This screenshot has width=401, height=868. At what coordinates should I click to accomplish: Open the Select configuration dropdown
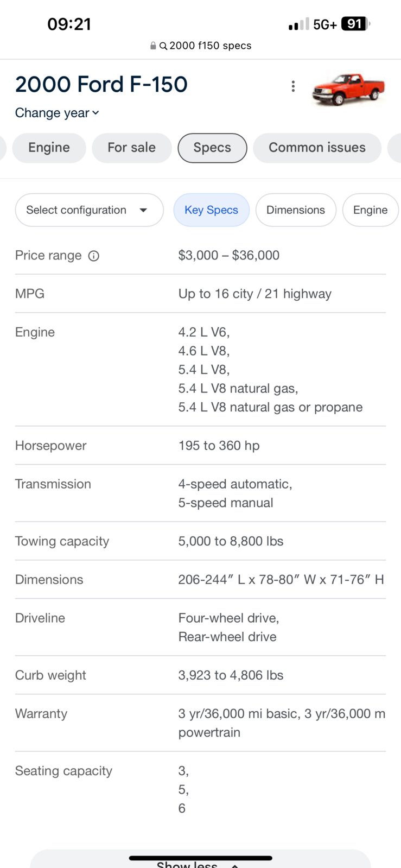(x=90, y=210)
